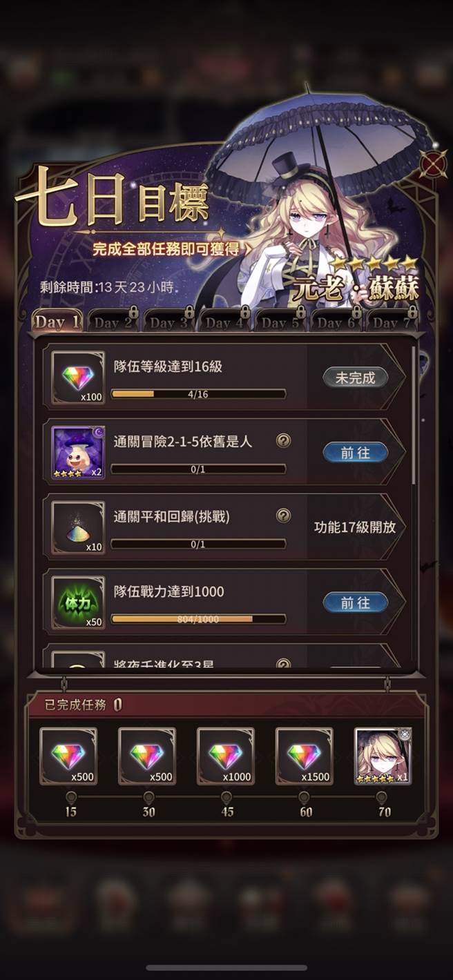Tap 前往 for the team power 1000 task

(x=356, y=603)
